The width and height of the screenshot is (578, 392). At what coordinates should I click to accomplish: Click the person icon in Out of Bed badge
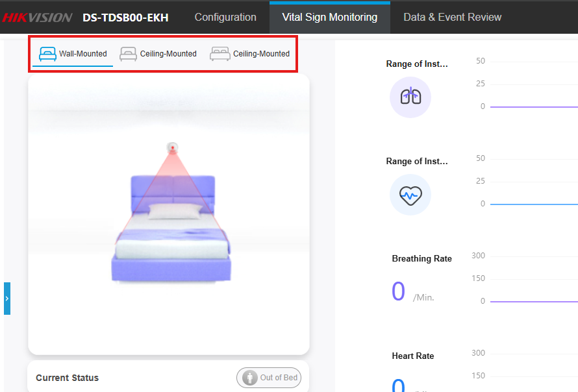point(249,378)
